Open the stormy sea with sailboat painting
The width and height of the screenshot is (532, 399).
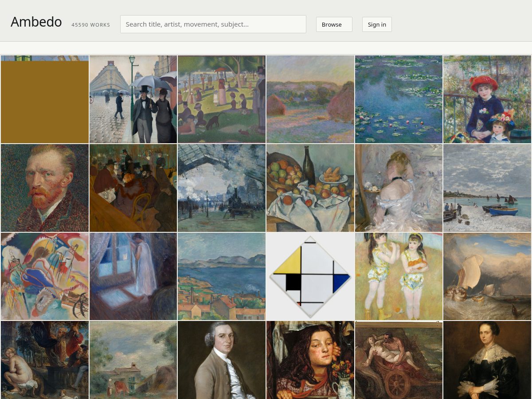coord(487,277)
